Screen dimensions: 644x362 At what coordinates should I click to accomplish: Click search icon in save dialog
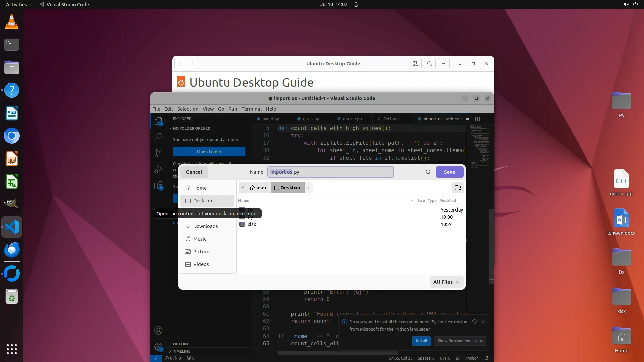(x=428, y=172)
